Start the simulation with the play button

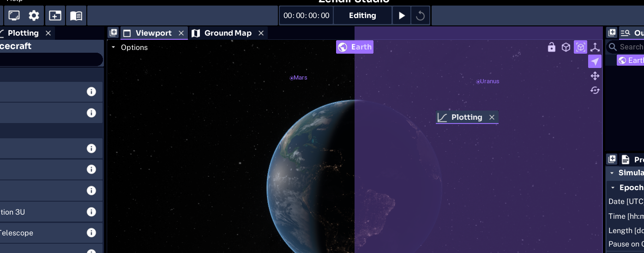coord(402,16)
